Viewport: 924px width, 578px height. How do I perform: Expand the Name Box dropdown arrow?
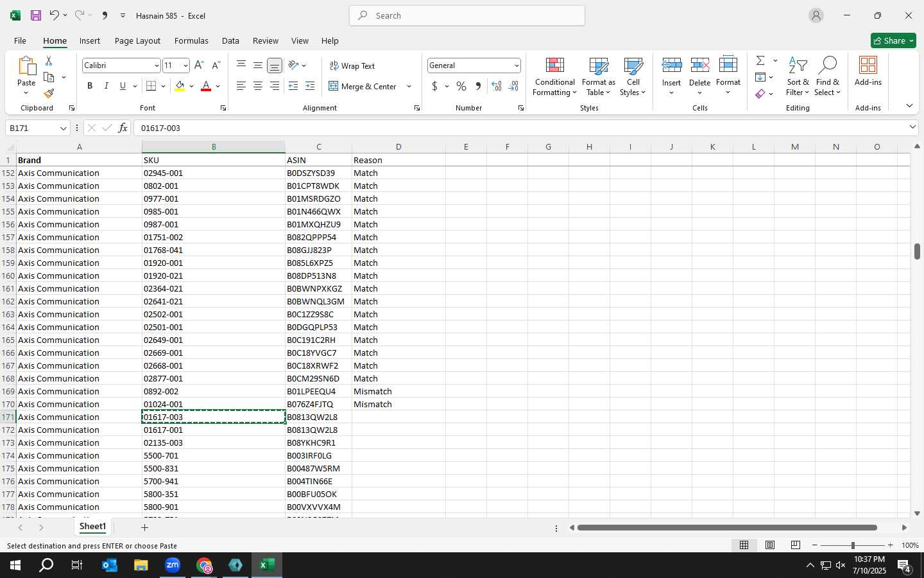[x=63, y=128]
